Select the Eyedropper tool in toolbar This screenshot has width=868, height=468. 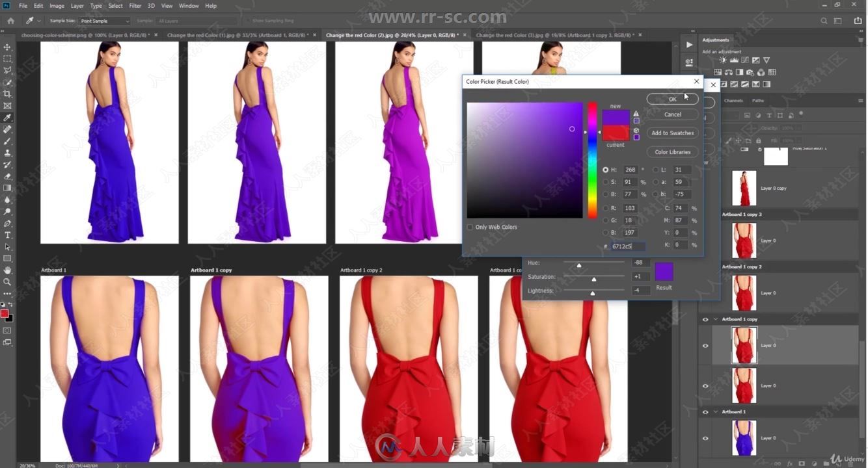[x=7, y=118]
